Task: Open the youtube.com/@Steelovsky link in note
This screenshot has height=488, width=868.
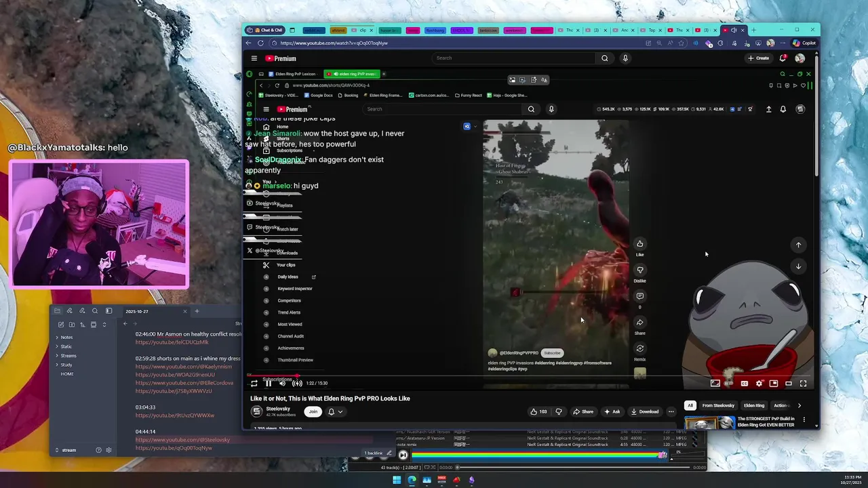Action: click(182, 440)
